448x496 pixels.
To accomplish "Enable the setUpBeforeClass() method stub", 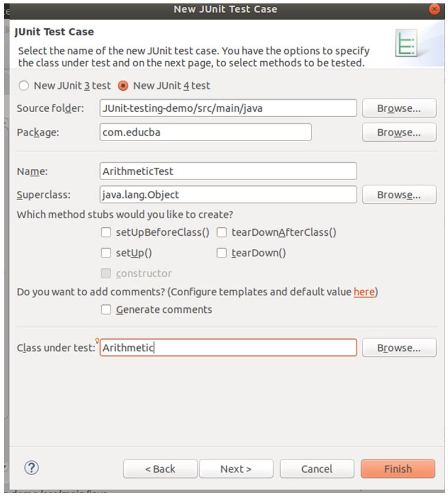I will click(x=105, y=232).
